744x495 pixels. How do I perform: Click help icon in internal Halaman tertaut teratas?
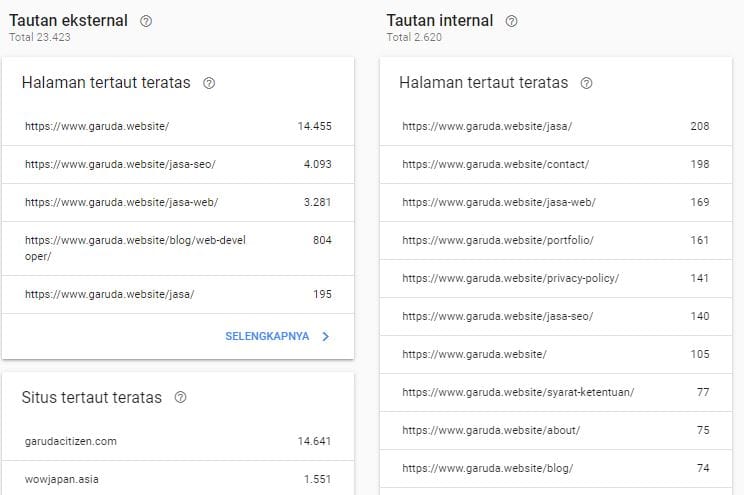coord(586,83)
